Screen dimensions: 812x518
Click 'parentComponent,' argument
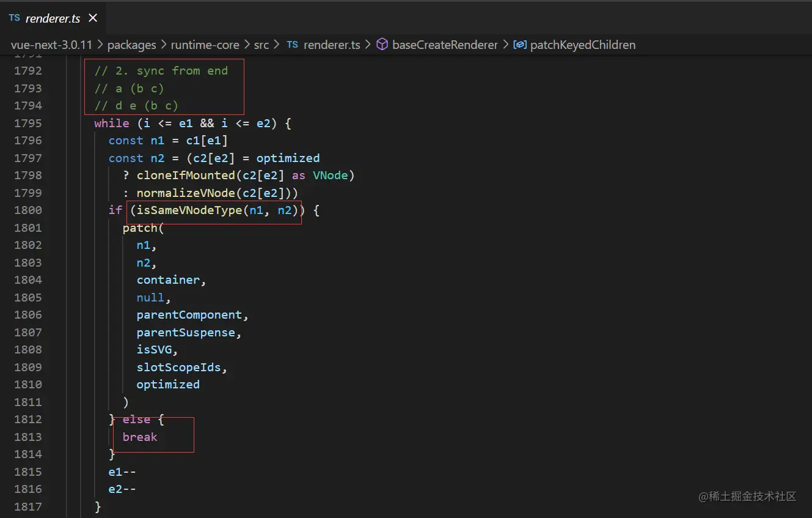193,315
